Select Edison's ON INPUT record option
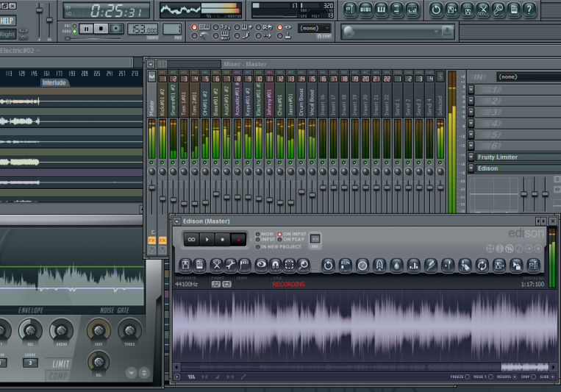 (292, 234)
